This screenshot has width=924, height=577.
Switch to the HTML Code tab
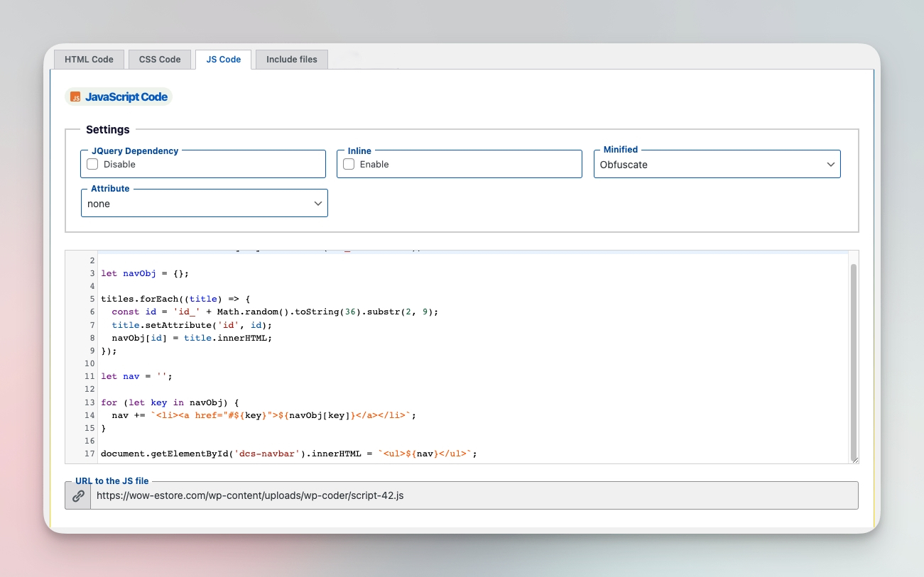(89, 60)
